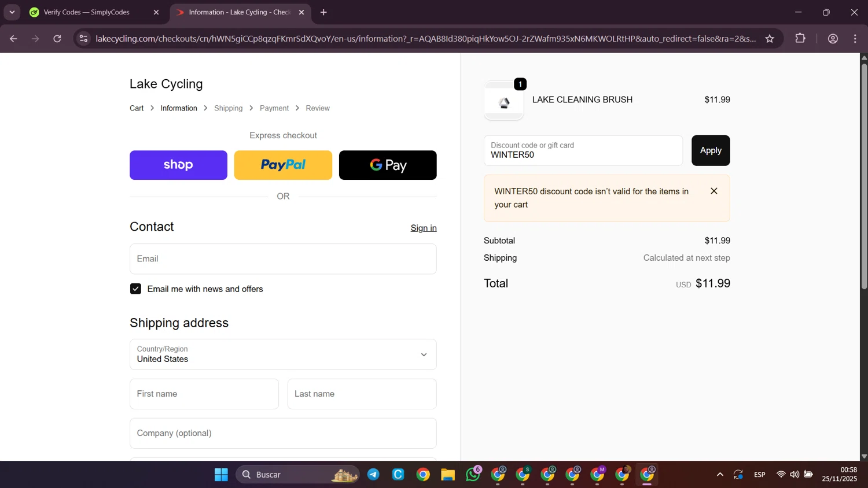This screenshot has width=868, height=488.
Task: Open Wi-Fi network settings in tray
Action: [781, 475]
